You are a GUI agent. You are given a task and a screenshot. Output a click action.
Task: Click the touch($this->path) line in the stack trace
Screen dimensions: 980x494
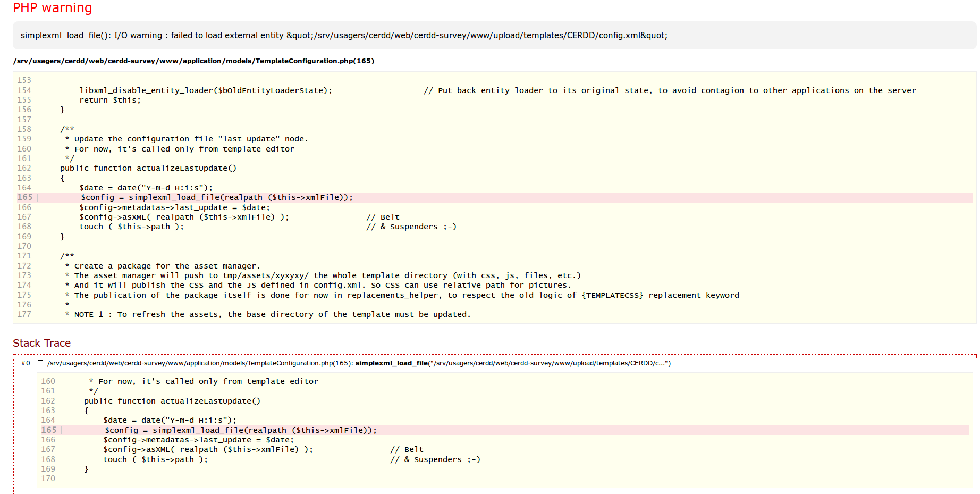(x=155, y=459)
